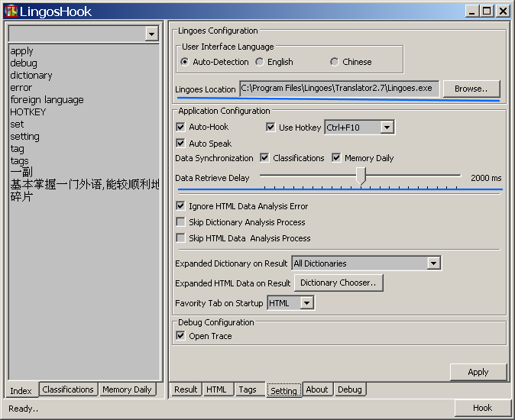
Task: Click the Apply button
Action: (x=478, y=372)
